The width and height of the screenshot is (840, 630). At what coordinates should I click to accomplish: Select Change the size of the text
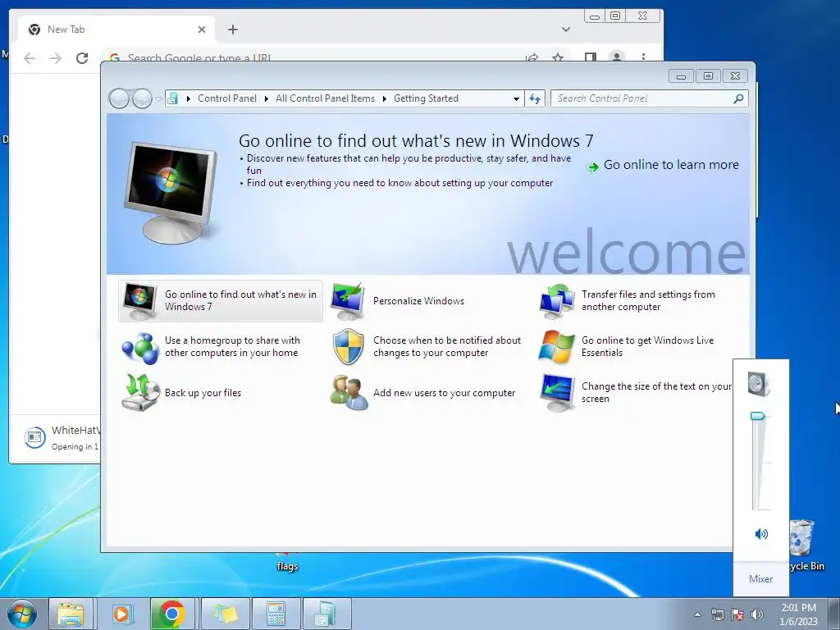(656, 393)
